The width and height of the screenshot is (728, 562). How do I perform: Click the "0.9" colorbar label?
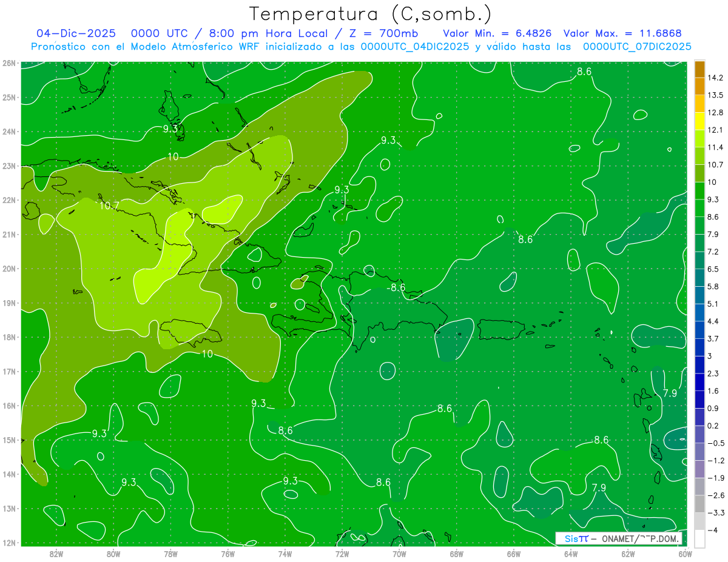pos(713,409)
